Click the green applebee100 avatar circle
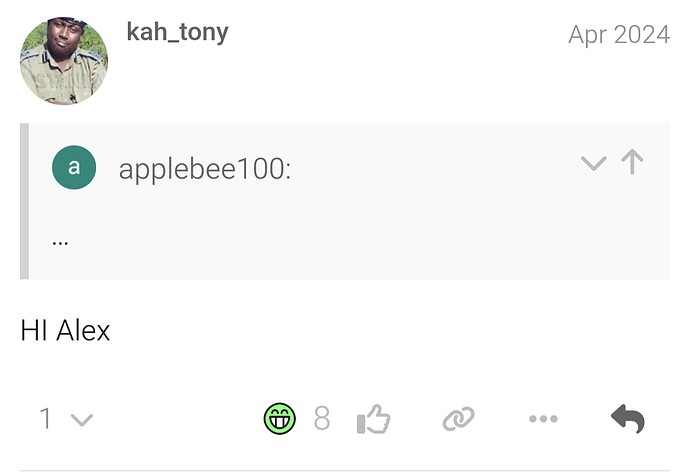 tap(74, 167)
